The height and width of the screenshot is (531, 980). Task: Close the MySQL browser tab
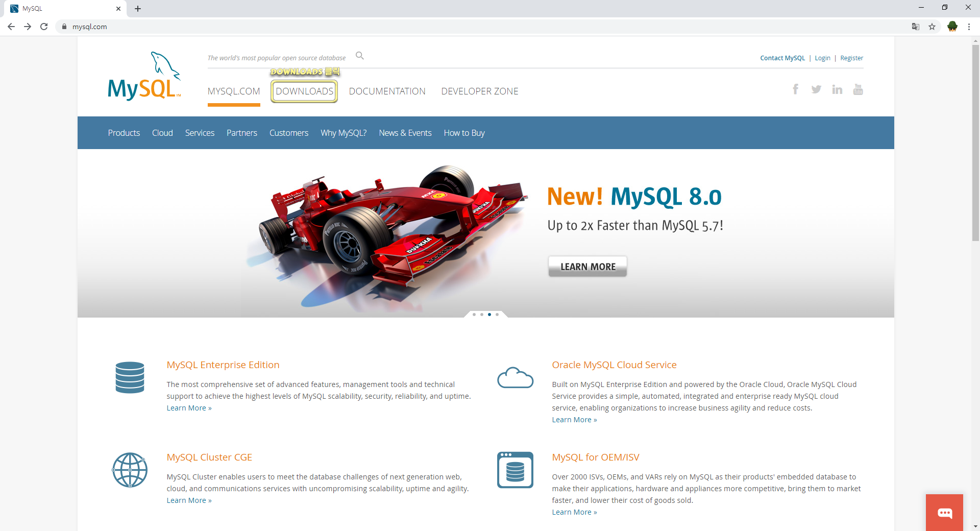pyautogui.click(x=118, y=9)
